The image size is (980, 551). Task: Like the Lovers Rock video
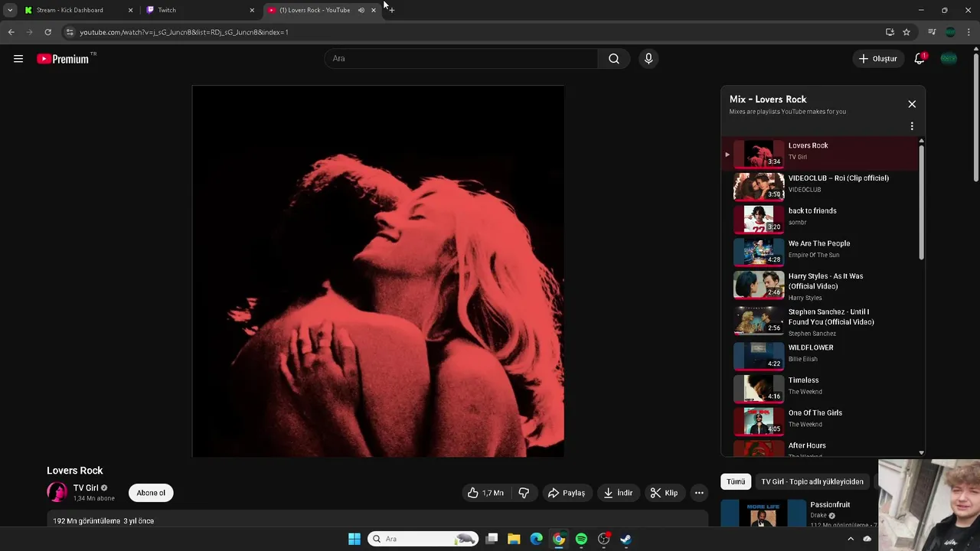click(485, 493)
